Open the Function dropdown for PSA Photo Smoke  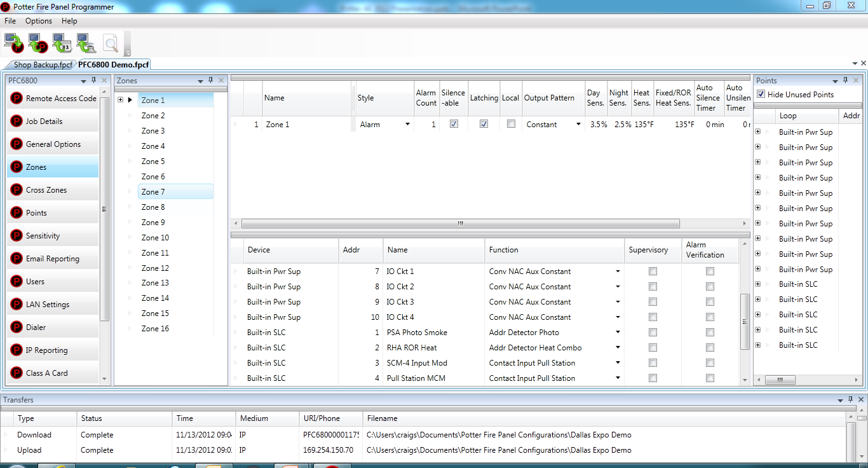click(x=618, y=333)
